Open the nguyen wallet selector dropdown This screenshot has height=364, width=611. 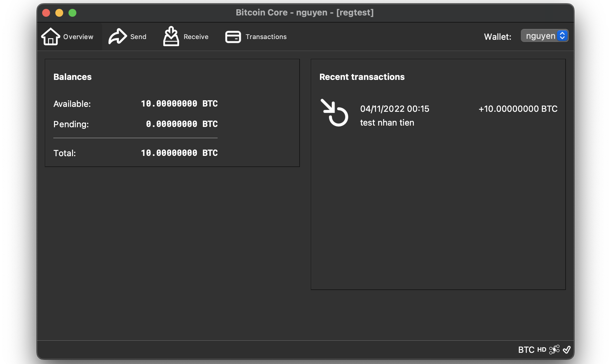point(545,36)
